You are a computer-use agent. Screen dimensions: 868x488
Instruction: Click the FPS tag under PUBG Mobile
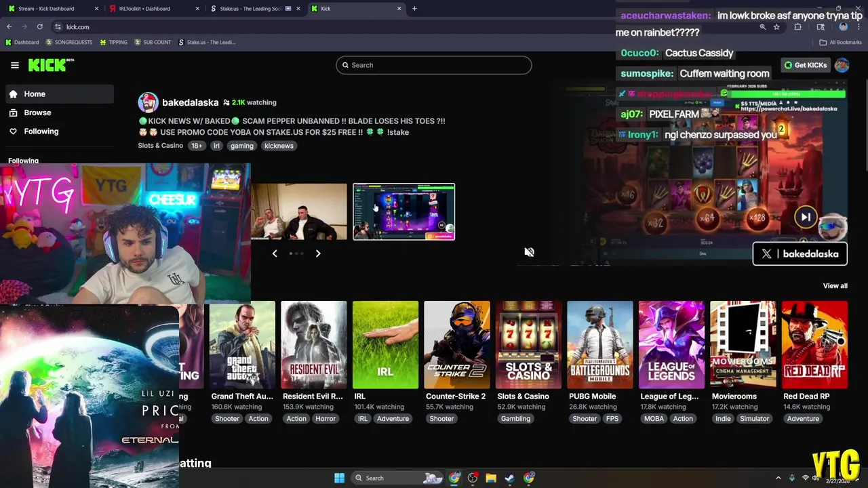click(x=612, y=419)
